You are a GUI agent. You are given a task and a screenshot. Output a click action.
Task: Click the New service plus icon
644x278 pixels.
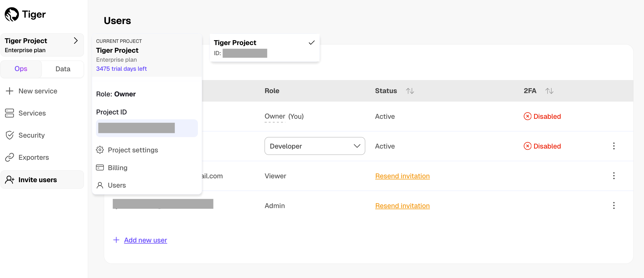pos(10,91)
